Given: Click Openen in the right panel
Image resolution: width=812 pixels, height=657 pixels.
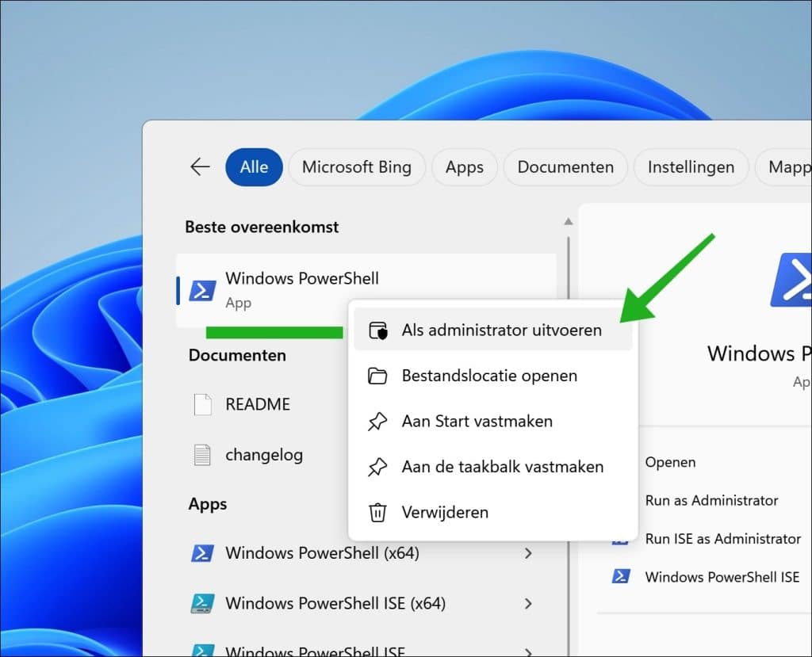Looking at the screenshot, I should pyautogui.click(x=670, y=462).
